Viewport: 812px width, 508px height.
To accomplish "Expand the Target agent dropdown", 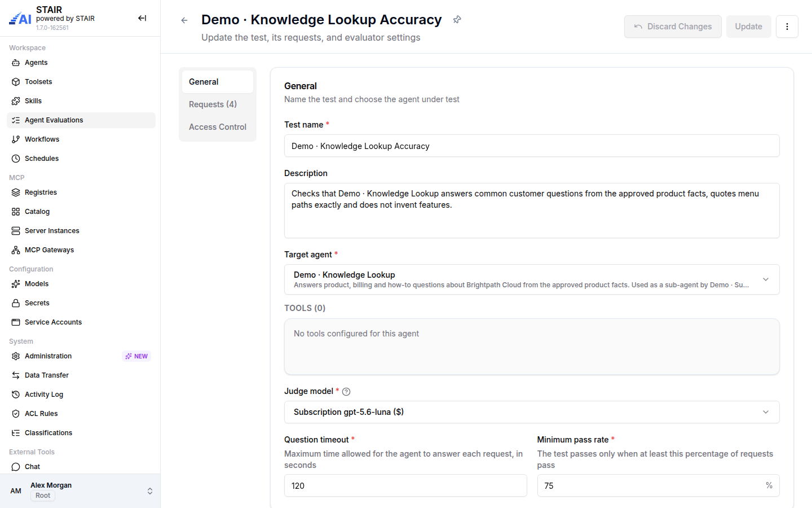I will click(532, 279).
